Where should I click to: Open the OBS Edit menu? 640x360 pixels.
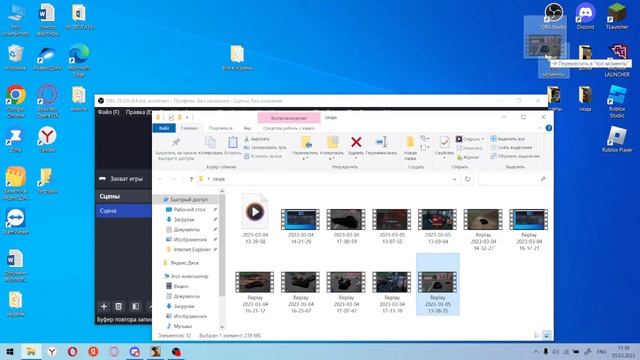coord(138,112)
